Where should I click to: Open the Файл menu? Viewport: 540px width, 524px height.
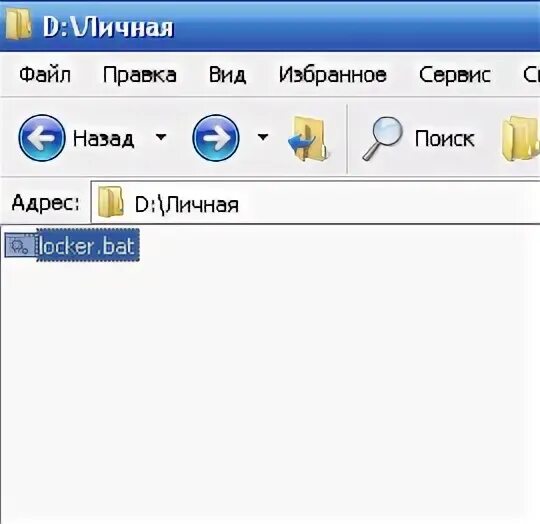pos(45,75)
